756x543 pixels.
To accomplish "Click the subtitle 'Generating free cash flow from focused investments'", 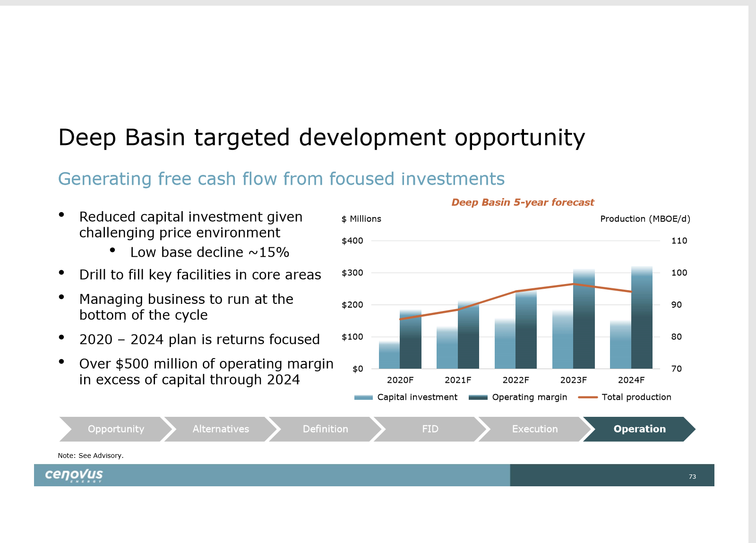I will click(281, 179).
